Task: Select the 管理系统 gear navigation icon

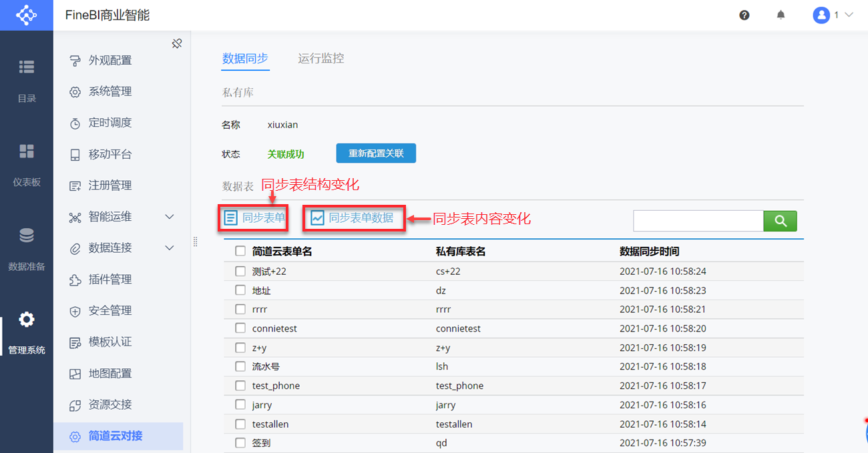Action: (27, 320)
